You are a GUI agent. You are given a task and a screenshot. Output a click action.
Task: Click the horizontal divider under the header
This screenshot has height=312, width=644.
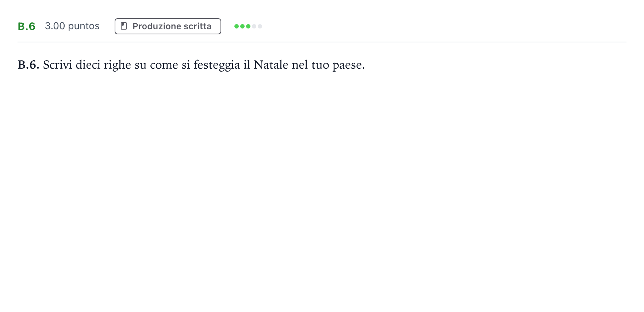click(322, 42)
